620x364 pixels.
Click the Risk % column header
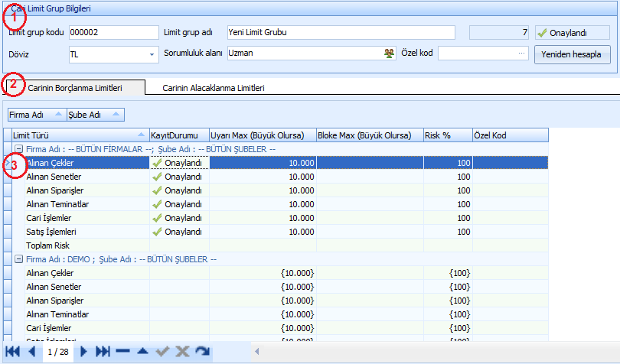pos(448,135)
